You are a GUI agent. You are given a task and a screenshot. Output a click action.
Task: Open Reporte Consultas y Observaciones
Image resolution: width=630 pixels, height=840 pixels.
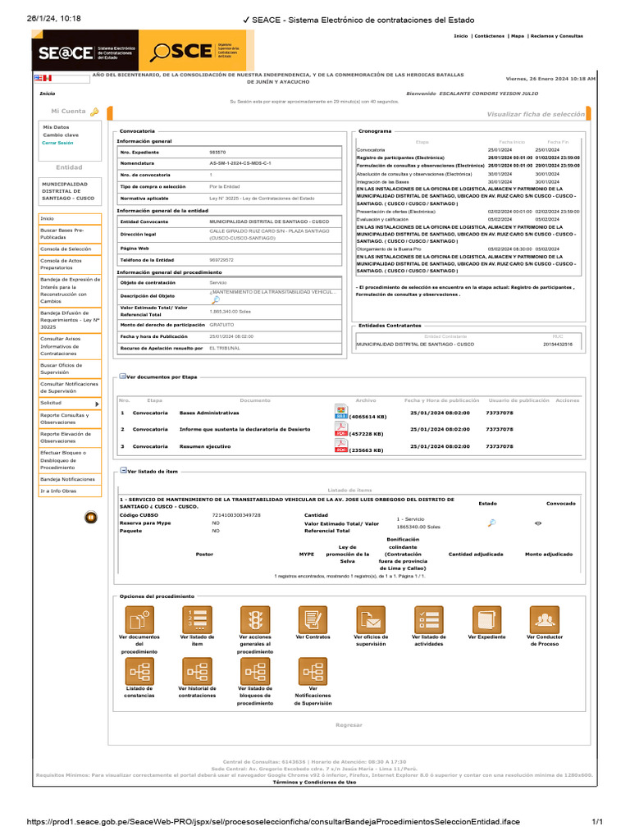(x=70, y=419)
